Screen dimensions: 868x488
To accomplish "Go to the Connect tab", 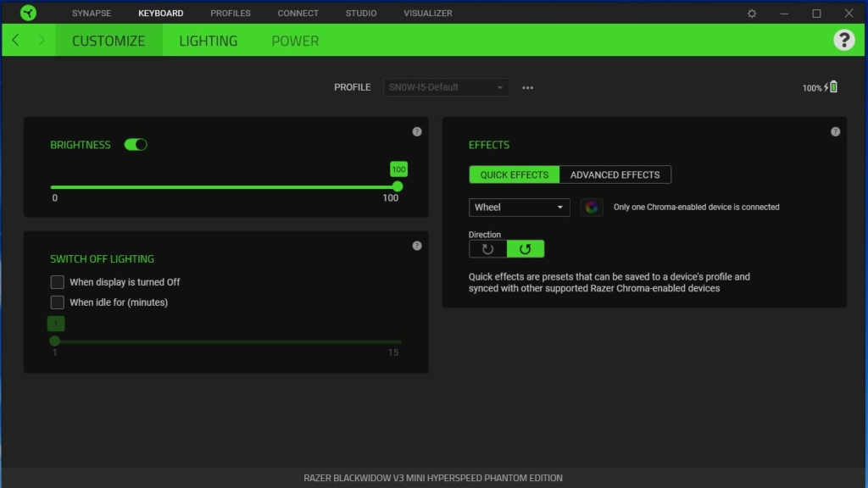I will pos(298,14).
